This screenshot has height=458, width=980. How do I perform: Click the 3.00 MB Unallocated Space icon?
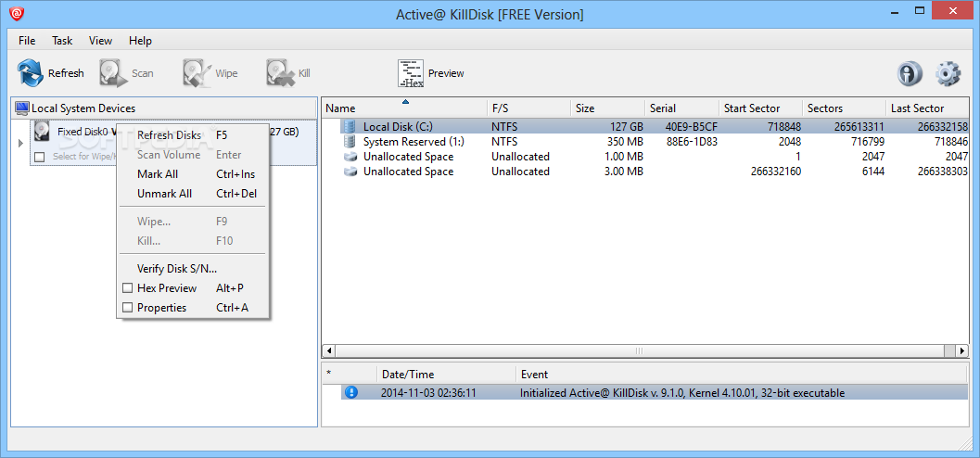pos(350,172)
